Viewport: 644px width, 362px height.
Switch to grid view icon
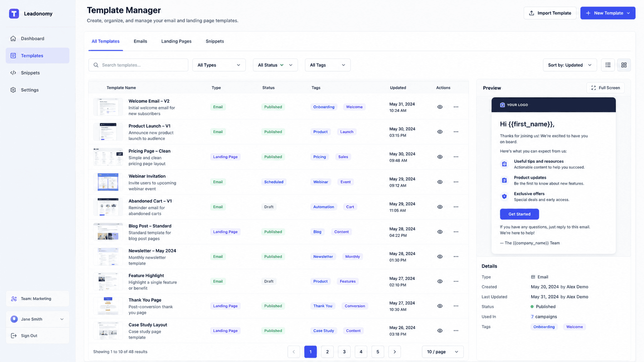624,65
